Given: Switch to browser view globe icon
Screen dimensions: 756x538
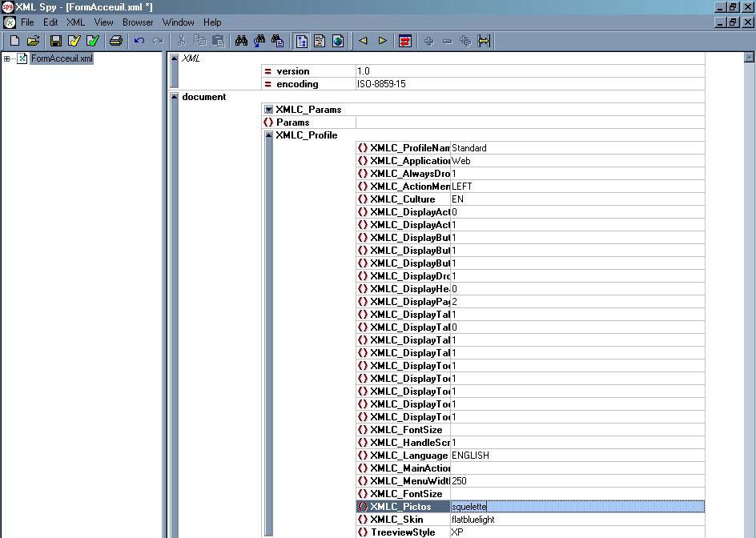Looking at the screenshot, I should click(x=338, y=41).
